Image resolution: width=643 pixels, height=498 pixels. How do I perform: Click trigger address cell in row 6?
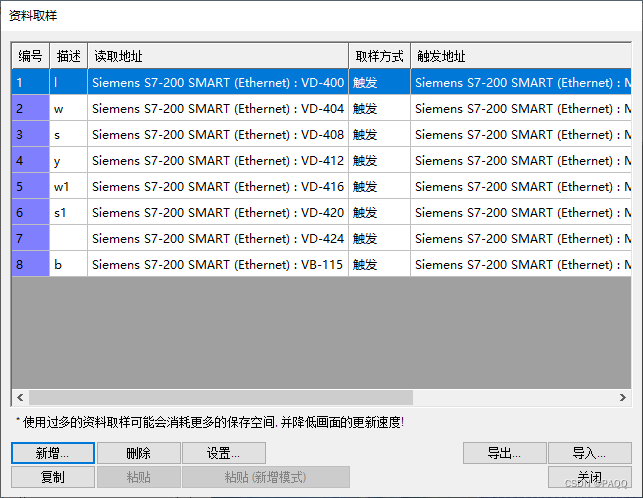521,212
